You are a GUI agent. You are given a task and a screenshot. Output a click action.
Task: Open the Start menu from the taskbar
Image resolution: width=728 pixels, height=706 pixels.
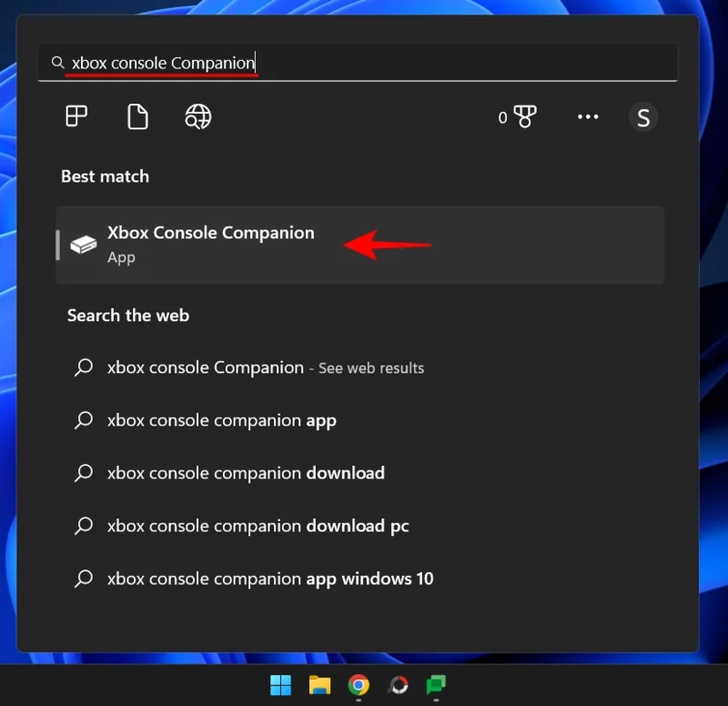pyautogui.click(x=280, y=684)
